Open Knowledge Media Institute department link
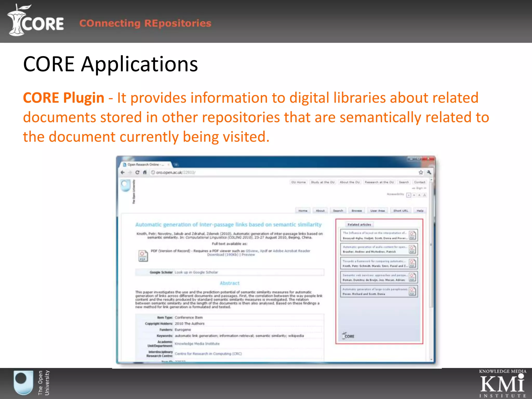The height and width of the screenshot is (399, 532). (x=197, y=344)
